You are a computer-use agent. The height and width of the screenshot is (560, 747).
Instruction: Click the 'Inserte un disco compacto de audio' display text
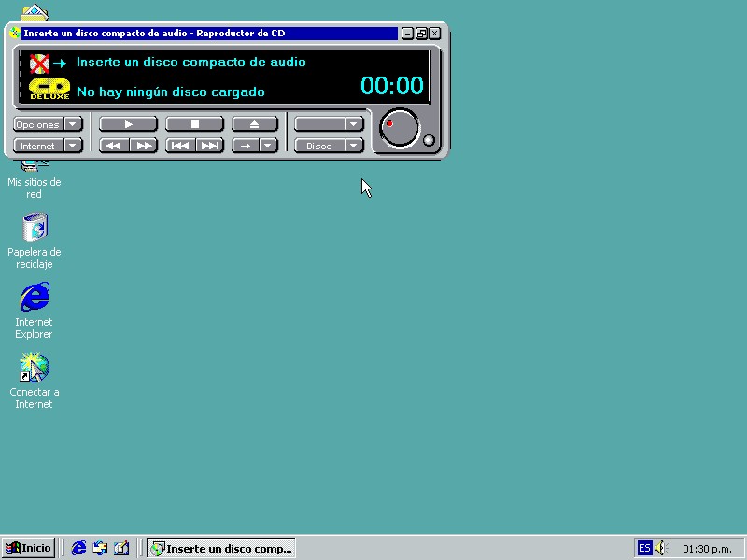191,62
